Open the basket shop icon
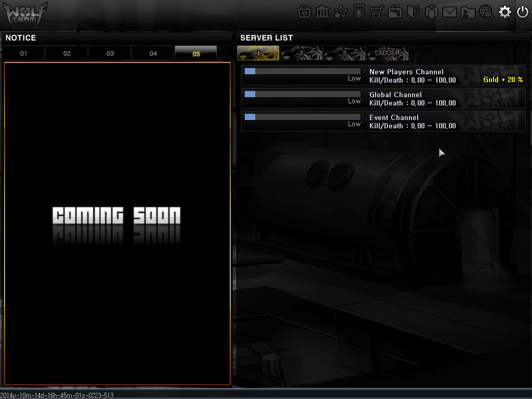 [304, 12]
